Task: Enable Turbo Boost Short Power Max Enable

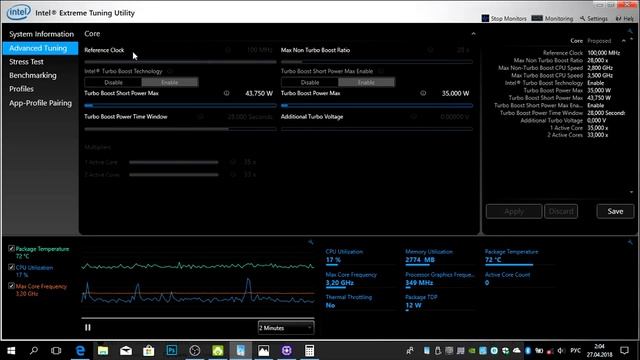Action: tap(366, 82)
